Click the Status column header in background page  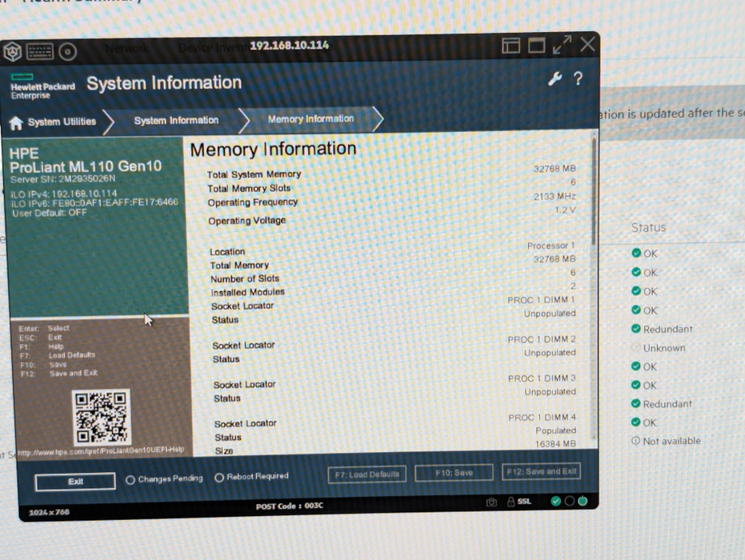(648, 227)
